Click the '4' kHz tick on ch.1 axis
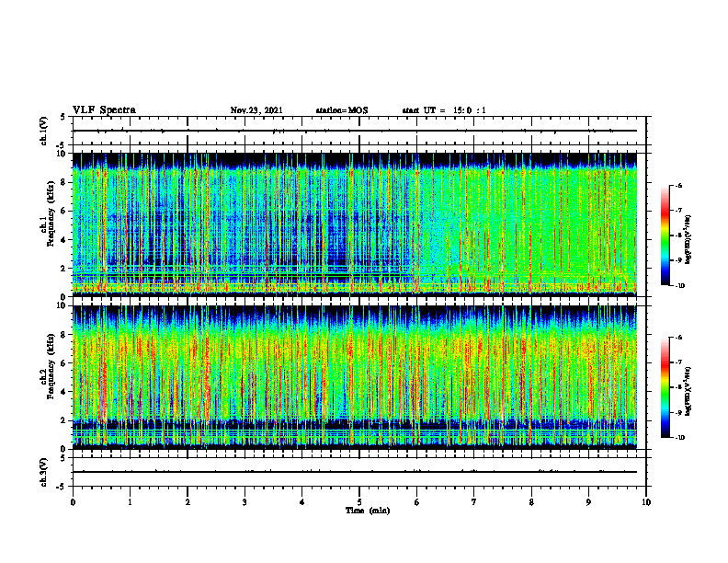728x563 pixels. tap(64, 240)
